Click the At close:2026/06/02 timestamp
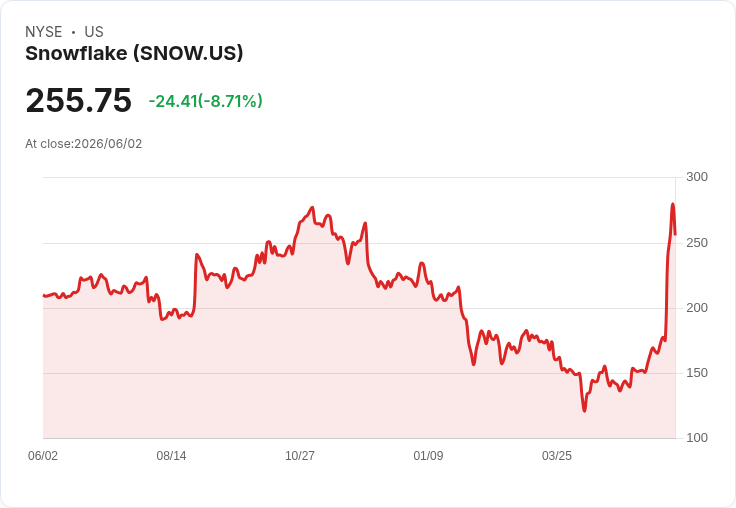736x508 pixels. pos(84,143)
